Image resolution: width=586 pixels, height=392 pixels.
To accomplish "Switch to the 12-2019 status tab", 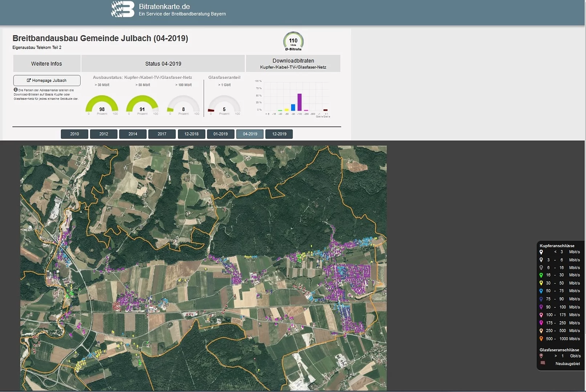I will click(x=279, y=134).
